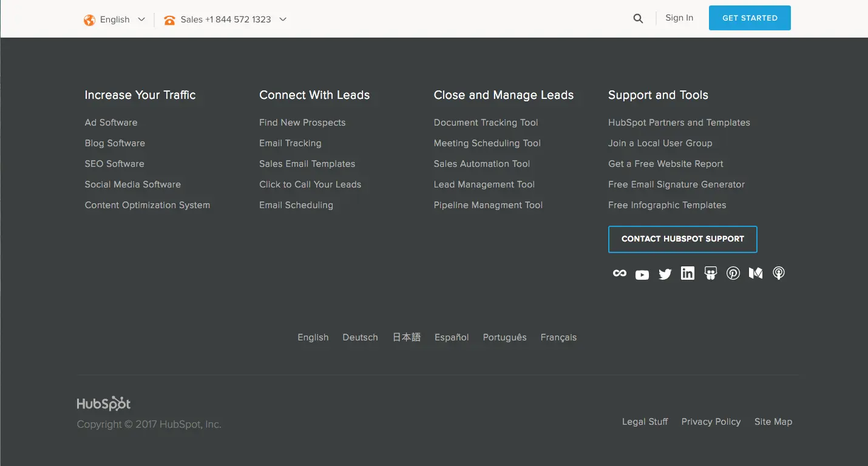The width and height of the screenshot is (868, 466).
Task: Click the Support and Tools heading
Action: [658, 95]
